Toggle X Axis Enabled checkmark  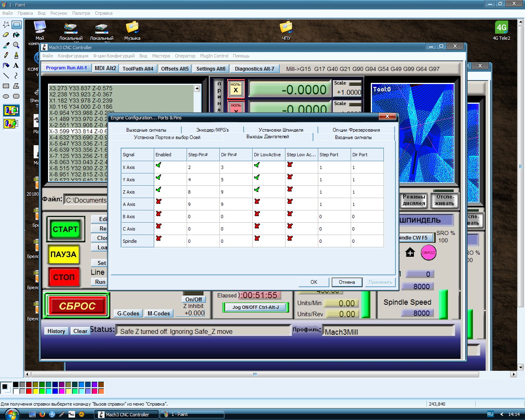tap(159, 165)
